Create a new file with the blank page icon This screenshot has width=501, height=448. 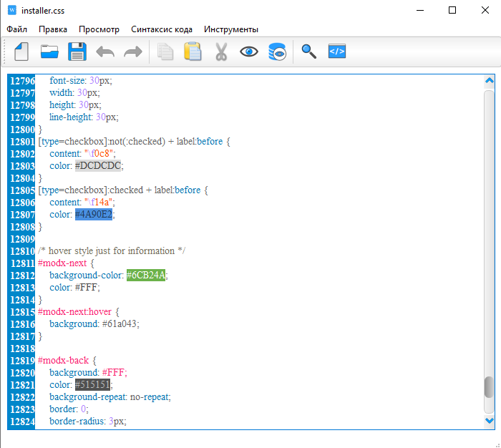click(x=21, y=52)
